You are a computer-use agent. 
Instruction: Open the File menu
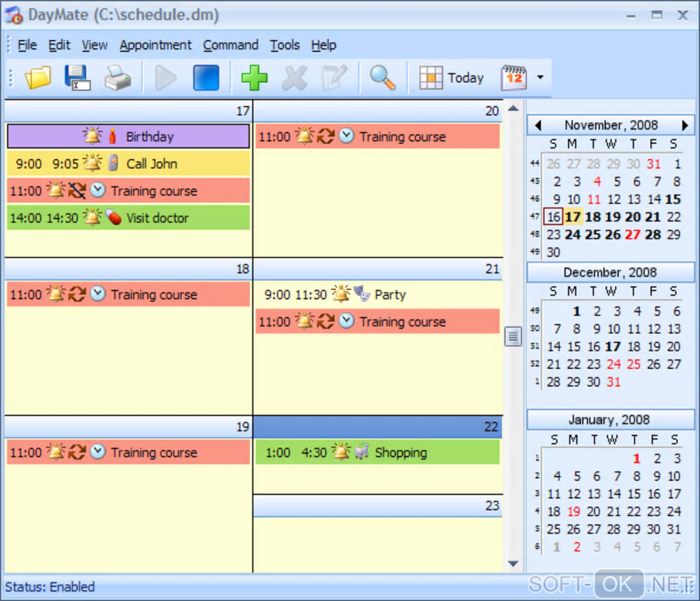27,45
